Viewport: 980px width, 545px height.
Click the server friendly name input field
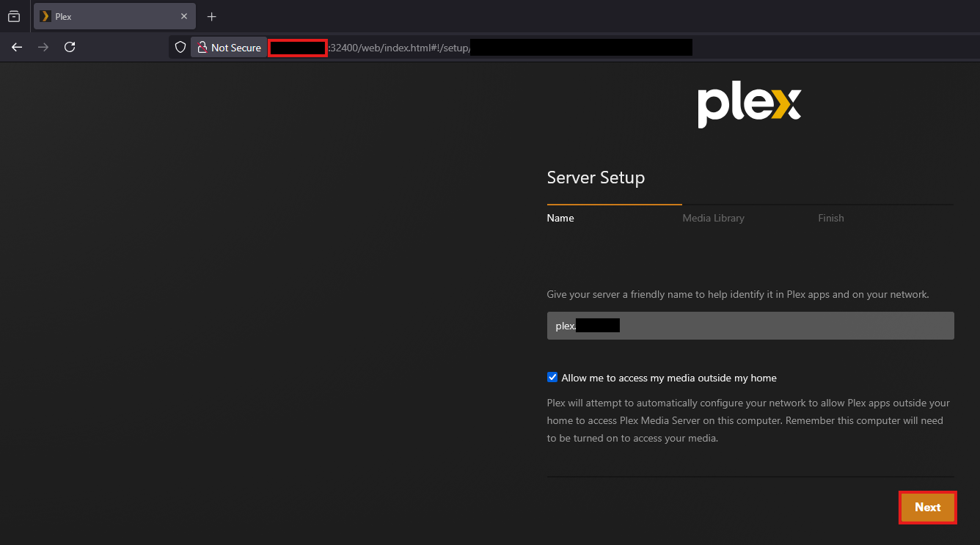click(750, 326)
